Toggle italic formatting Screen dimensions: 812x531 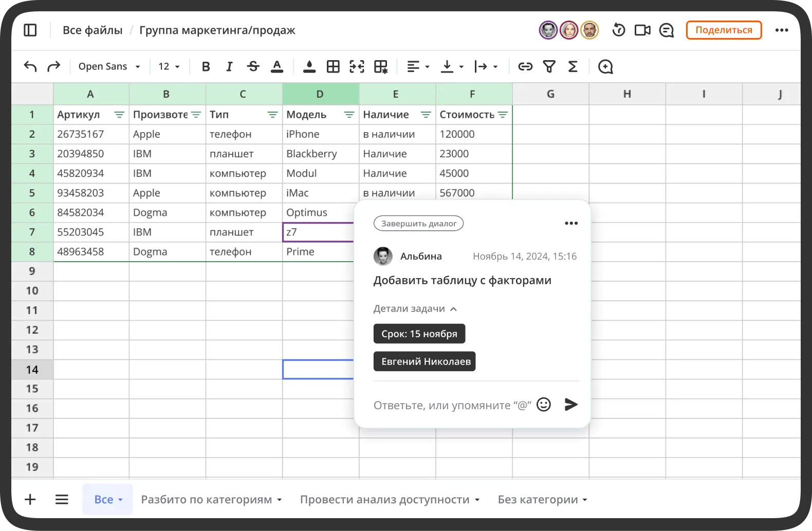click(229, 66)
